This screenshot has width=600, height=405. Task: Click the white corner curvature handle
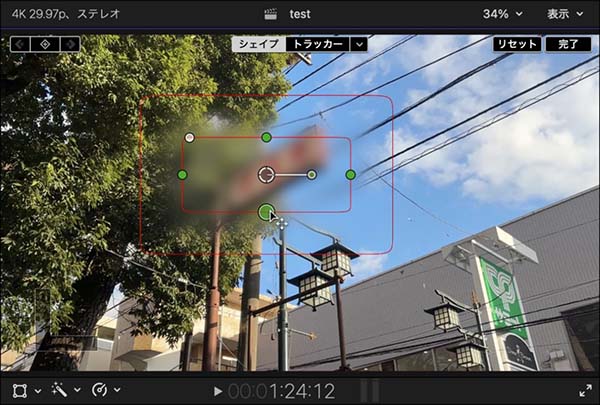tap(190, 137)
